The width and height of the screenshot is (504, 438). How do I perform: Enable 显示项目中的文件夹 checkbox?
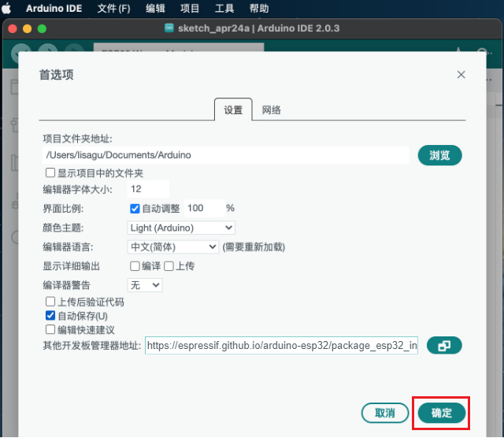(51, 173)
